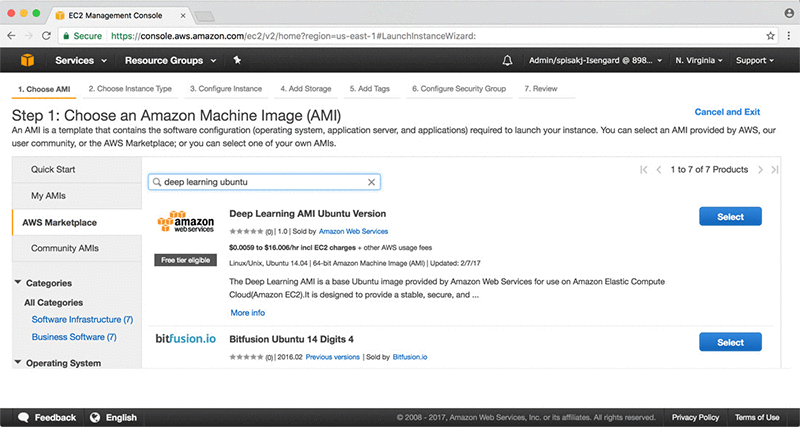Click the Chrome profile avatar icon

[789, 14]
